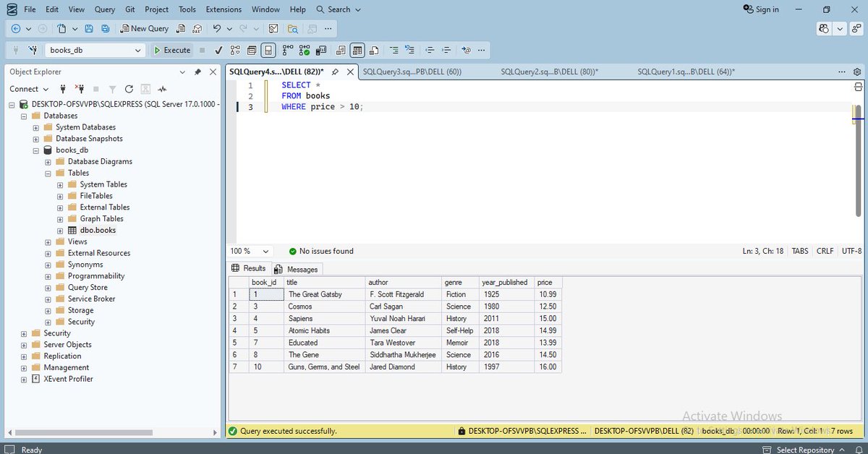Click Sign in at the top right
Image resolution: width=868 pixels, height=454 pixels.
pos(761,9)
